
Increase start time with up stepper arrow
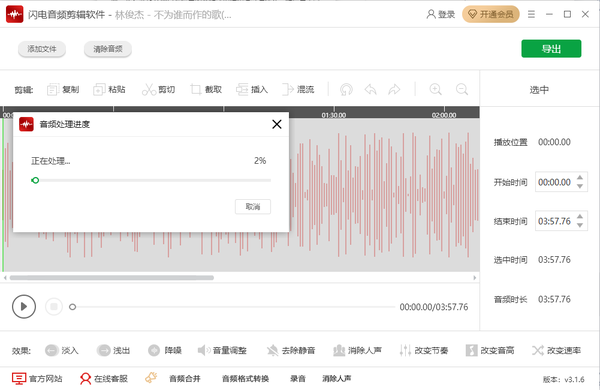point(580,178)
